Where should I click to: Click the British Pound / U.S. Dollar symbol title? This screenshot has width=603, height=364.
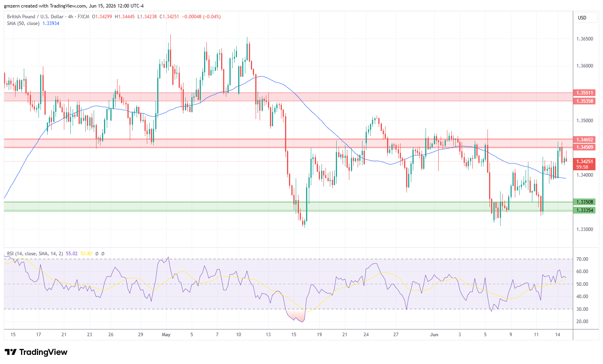coord(35,17)
